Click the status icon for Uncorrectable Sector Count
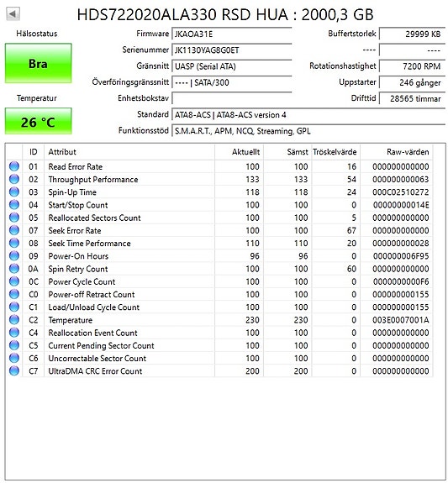Viewport: 448px width, 483px height. pos(14,358)
